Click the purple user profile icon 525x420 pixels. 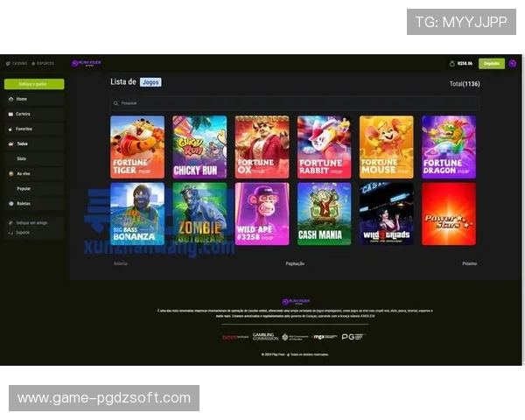[x=512, y=63]
